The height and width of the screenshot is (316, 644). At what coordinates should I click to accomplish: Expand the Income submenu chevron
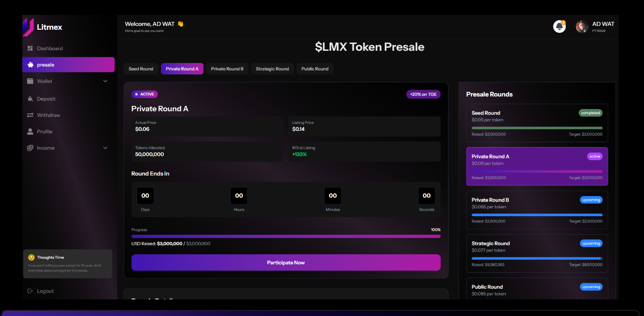[105, 148]
